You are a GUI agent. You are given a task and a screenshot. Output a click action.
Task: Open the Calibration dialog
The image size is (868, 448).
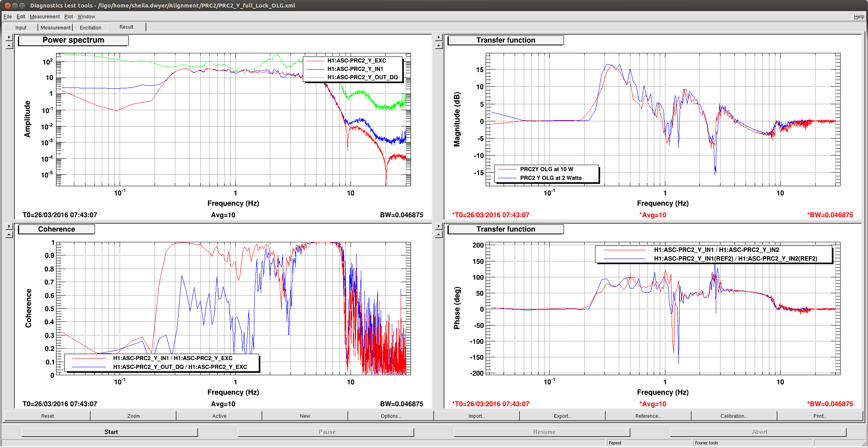734,416
